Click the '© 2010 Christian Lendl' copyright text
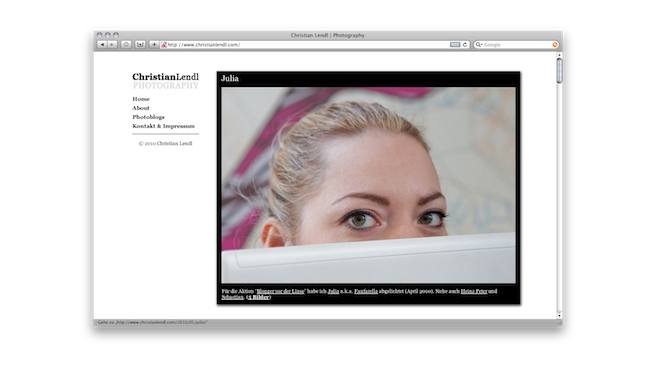 click(166, 144)
